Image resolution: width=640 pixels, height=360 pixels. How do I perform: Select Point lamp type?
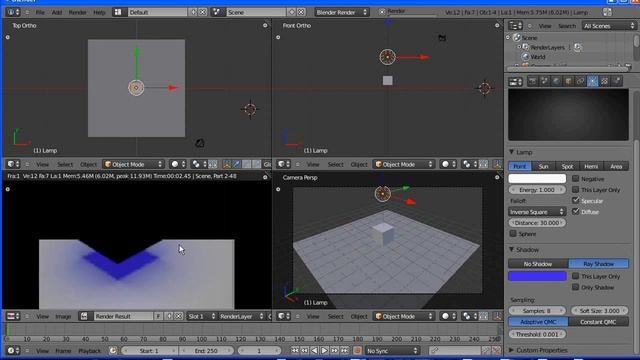point(520,166)
